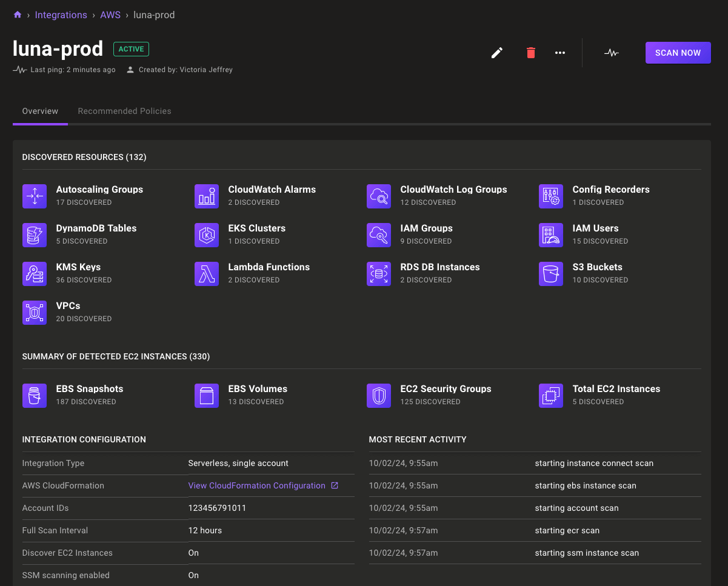Image resolution: width=728 pixels, height=586 pixels.
Task: Click the ACTIVE status badge
Action: point(131,49)
